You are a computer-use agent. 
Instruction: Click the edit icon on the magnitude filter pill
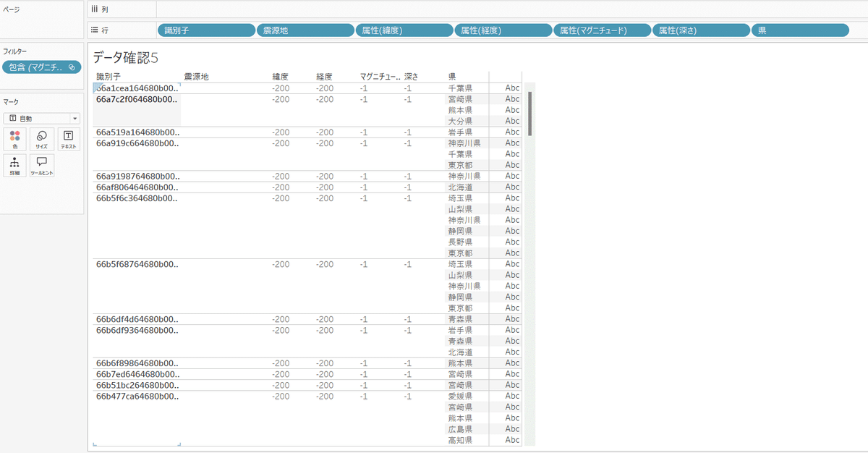[x=71, y=66]
